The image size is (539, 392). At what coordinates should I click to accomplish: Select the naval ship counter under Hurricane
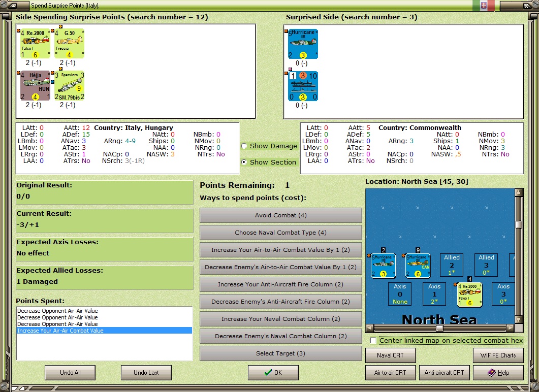[303, 86]
